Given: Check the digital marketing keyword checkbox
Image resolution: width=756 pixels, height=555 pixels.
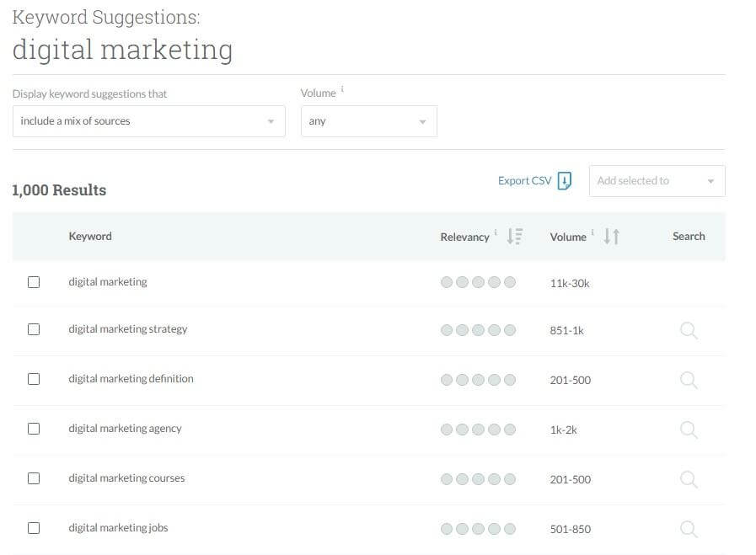Looking at the screenshot, I should click(34, 282).
